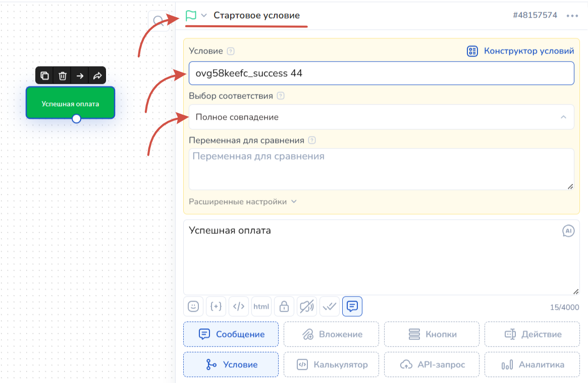588x383 pixels.
Task: Toggle the muted notification icon
Action: (x=307, y=306)
